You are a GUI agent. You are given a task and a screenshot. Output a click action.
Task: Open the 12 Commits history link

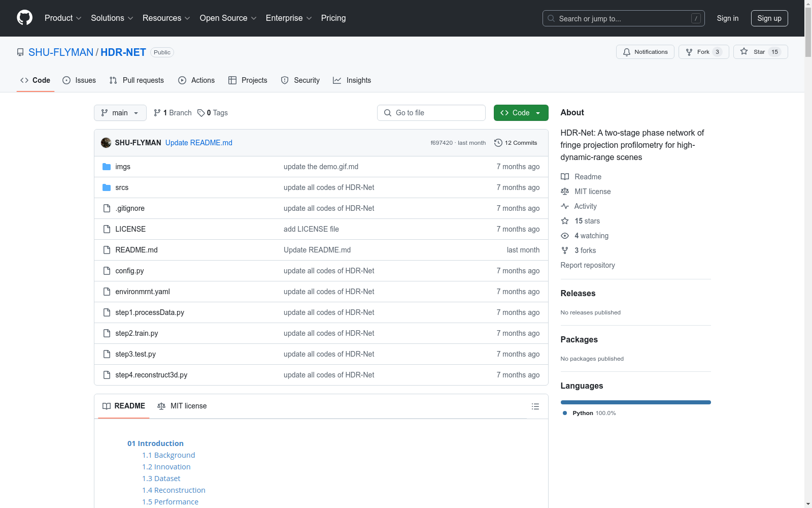(x=516, y=143)
